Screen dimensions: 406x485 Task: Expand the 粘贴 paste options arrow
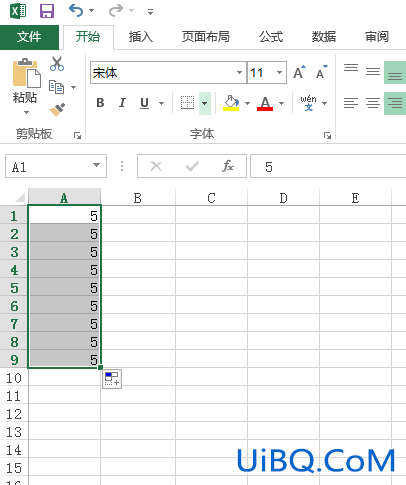(26, 113)
